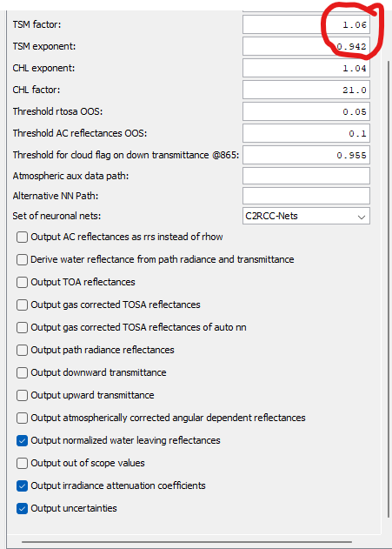Click Threshold AC reflectances OOS field
Viewport: 392px width, 549px height.
(306, 133)
